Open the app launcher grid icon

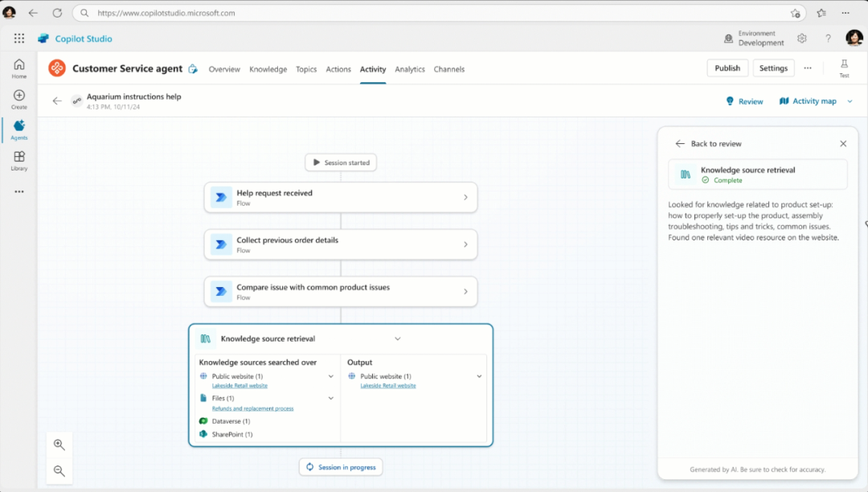(x=19, y=39)
